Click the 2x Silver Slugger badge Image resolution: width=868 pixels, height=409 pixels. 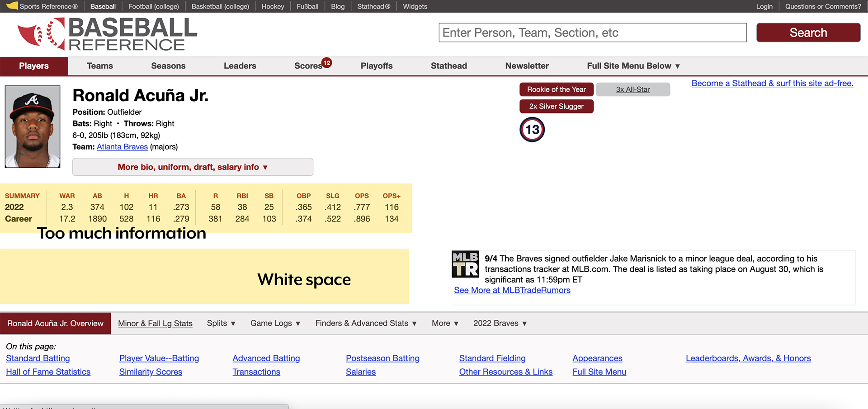coord(557,106)
